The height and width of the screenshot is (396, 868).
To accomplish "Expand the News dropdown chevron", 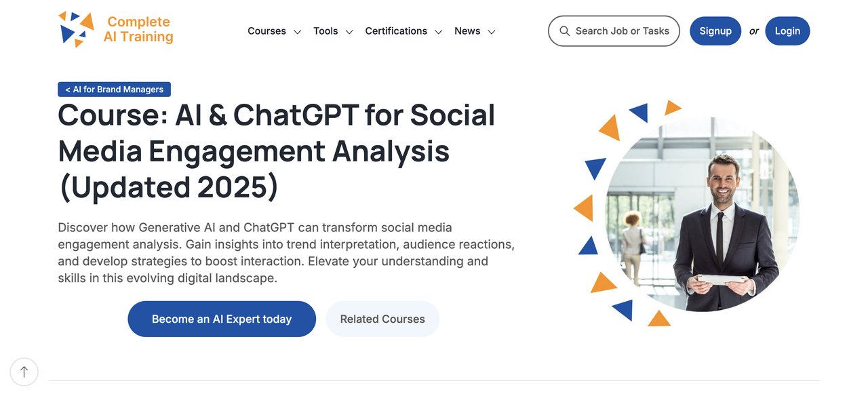I will click(492, 32).
